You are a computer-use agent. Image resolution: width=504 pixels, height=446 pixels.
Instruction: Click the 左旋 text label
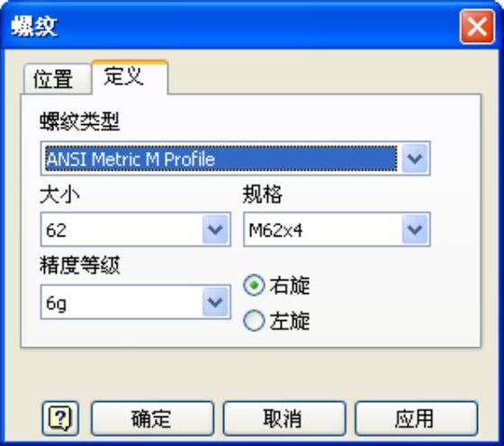(x=290, y=321)
